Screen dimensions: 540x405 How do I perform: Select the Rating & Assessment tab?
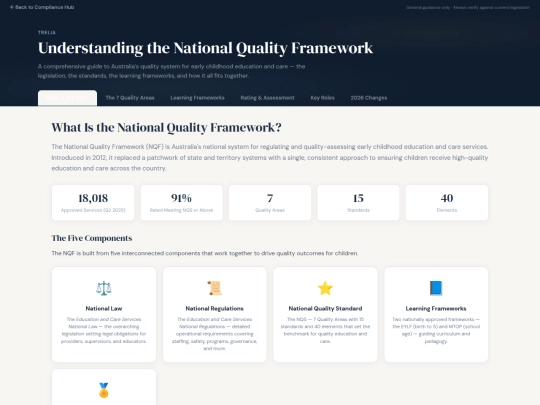pos(268,98)
